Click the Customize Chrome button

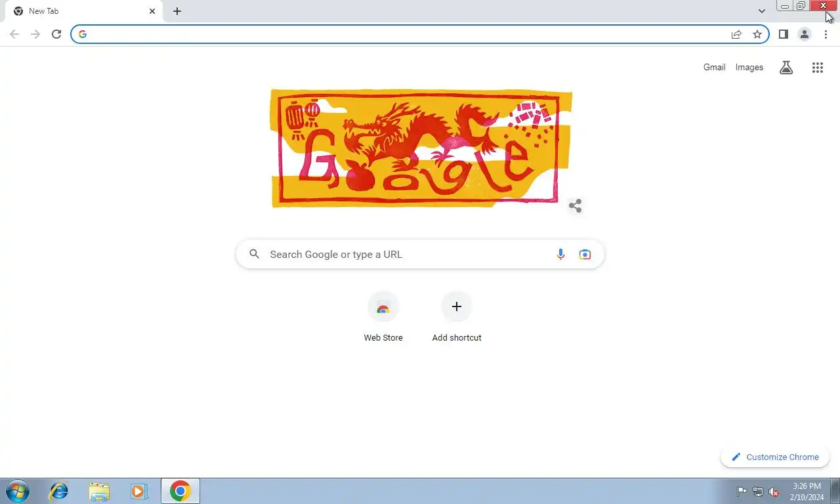point(775,457)
